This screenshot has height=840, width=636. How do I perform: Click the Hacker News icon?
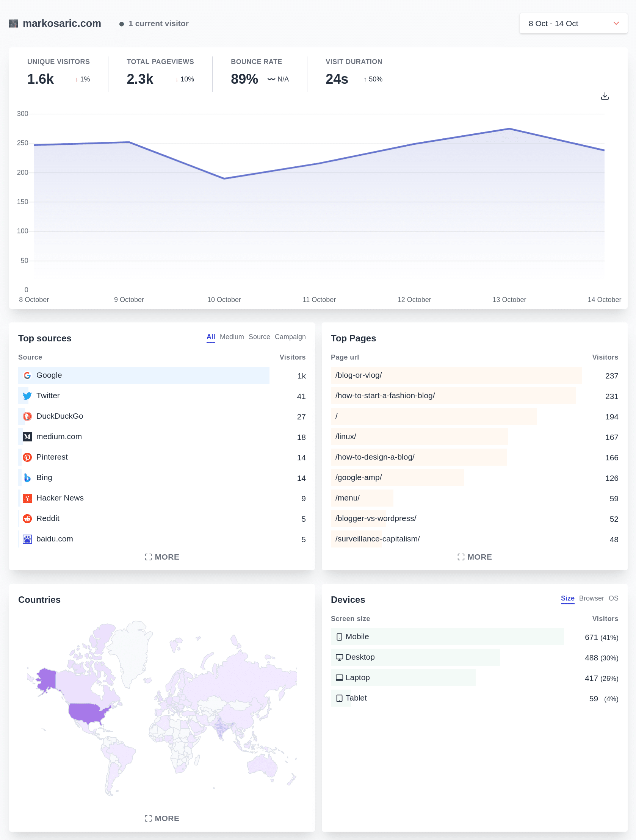[27, 498]
